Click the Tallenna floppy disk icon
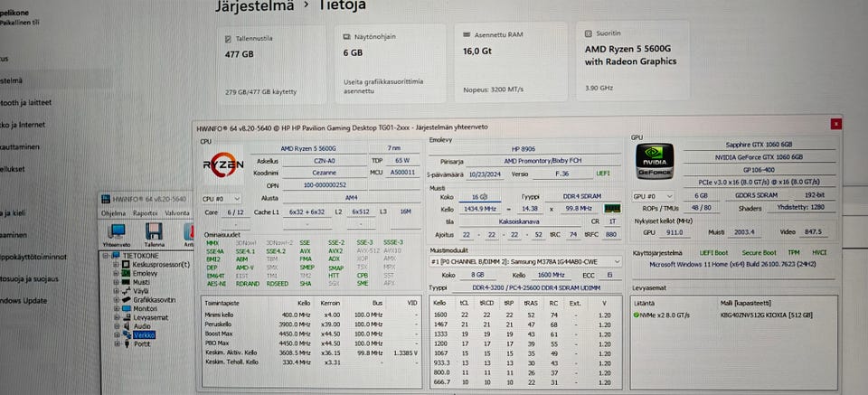868x395 pixels. point(154,230)
